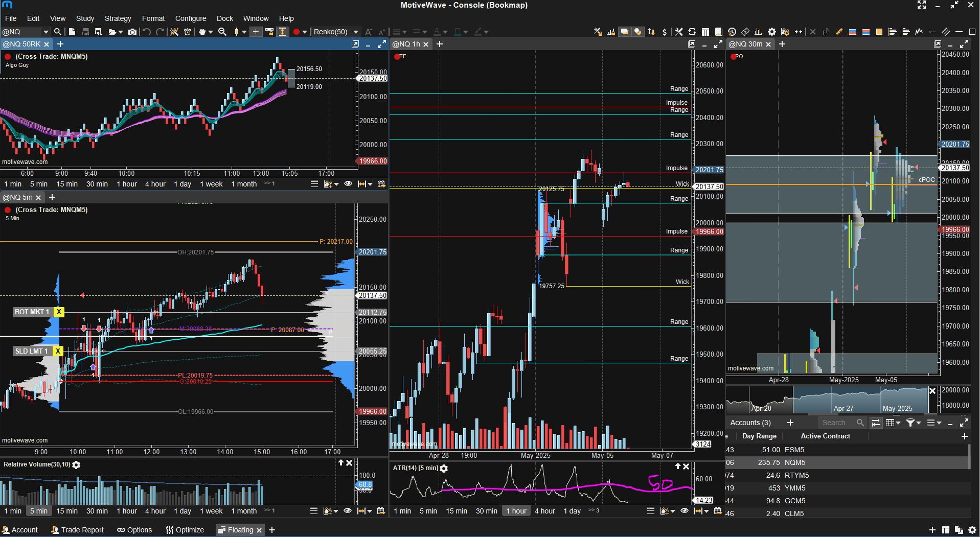Screen dimensions: 980x537
Task: Click the zoom out magnifier icon
Action: coord(222,32)
